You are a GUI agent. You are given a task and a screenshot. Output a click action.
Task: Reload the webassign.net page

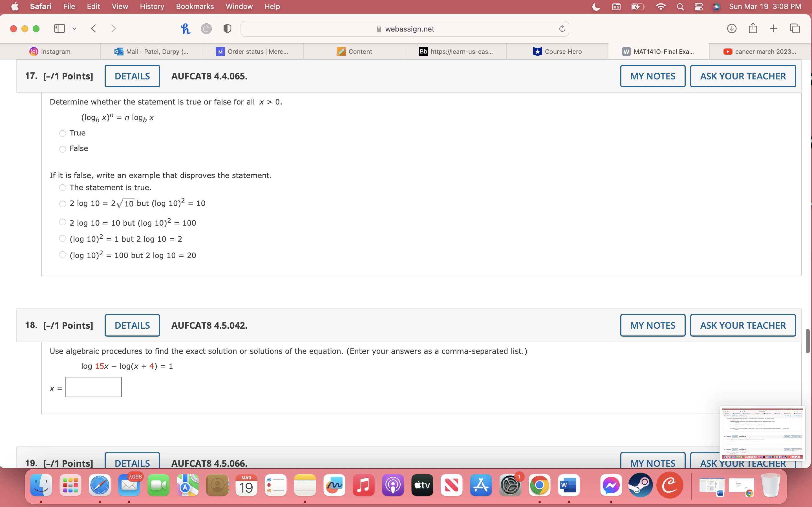pyautogui.click(x=562, y=28)
